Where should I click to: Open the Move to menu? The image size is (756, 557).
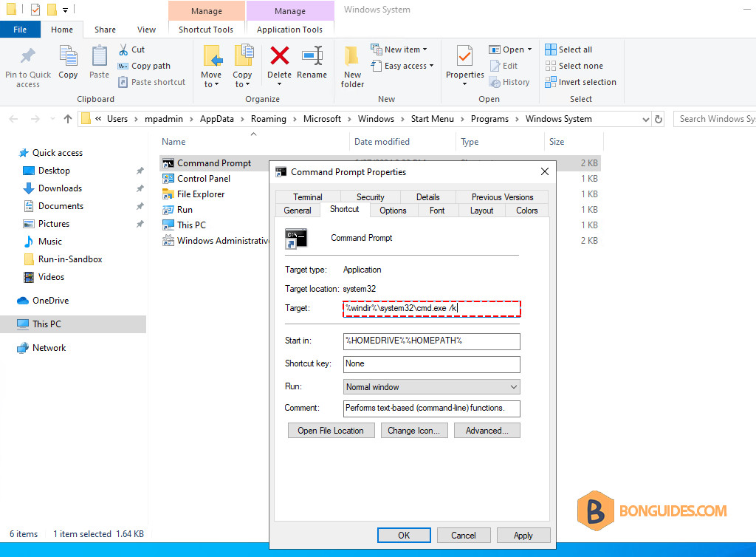tap(211, 66)
